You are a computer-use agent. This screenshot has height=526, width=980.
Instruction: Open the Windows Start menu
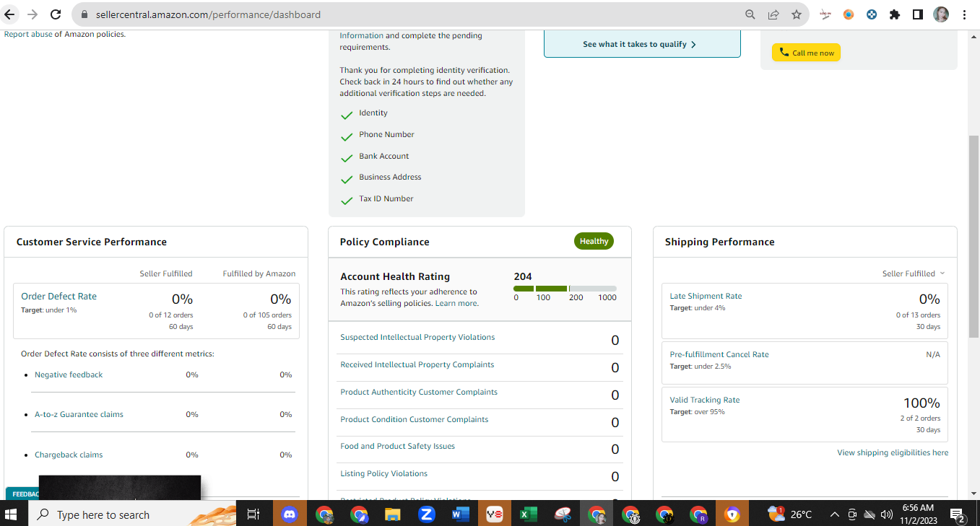click(12, 514)
